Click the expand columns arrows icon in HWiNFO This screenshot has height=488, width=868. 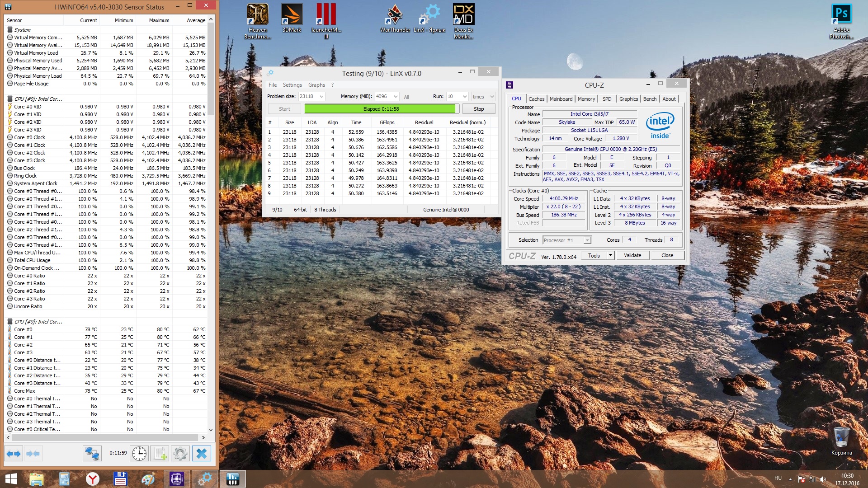[14, 453]
